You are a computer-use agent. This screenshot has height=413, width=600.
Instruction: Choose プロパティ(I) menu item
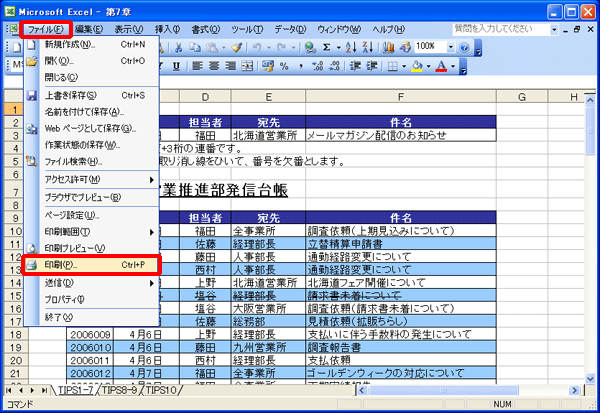(91, 300)
